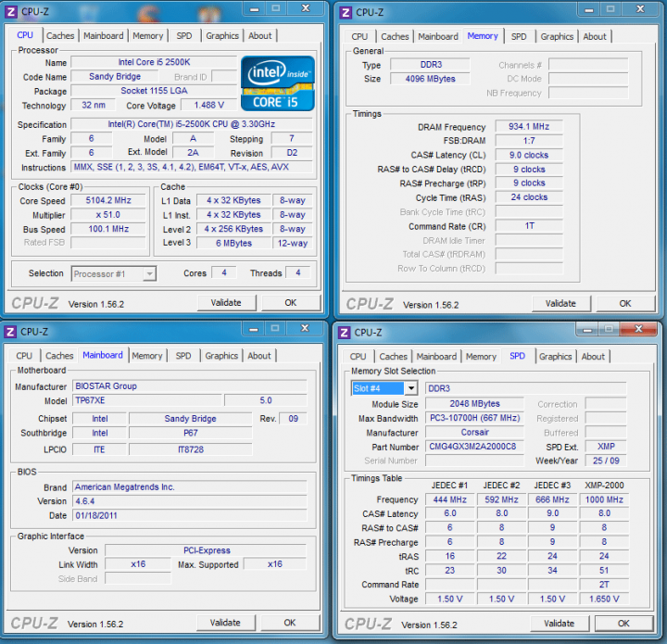Switch to Caches tab in Memory window

395,36
